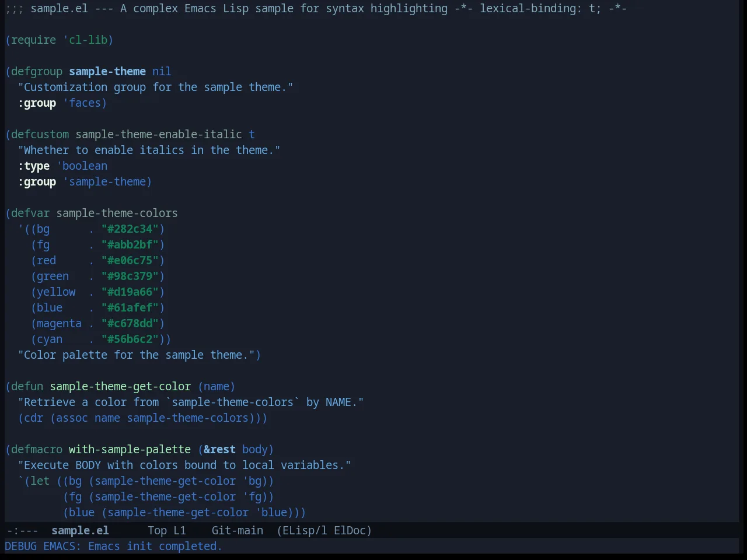This screenshot has height=560, width=747.
Task: Click the 'magenta' key in the palette list
Action: pos(60,323)
